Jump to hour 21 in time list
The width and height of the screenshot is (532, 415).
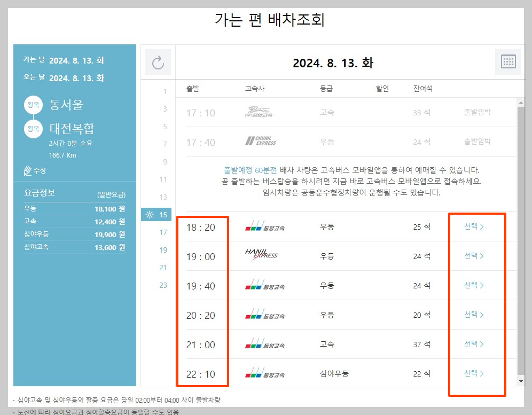click(x=163, y=268)
